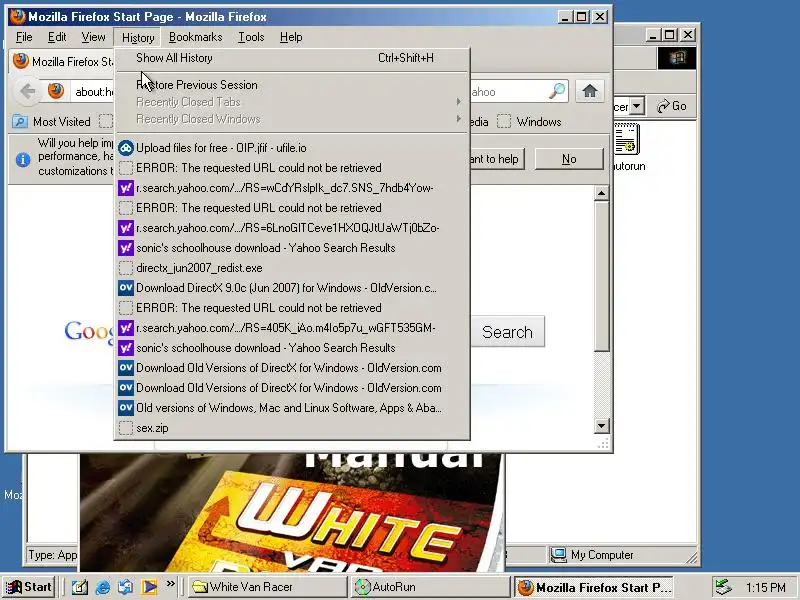800x600 pixels.
Task: Open the Start menu
Action: [29, 587]
